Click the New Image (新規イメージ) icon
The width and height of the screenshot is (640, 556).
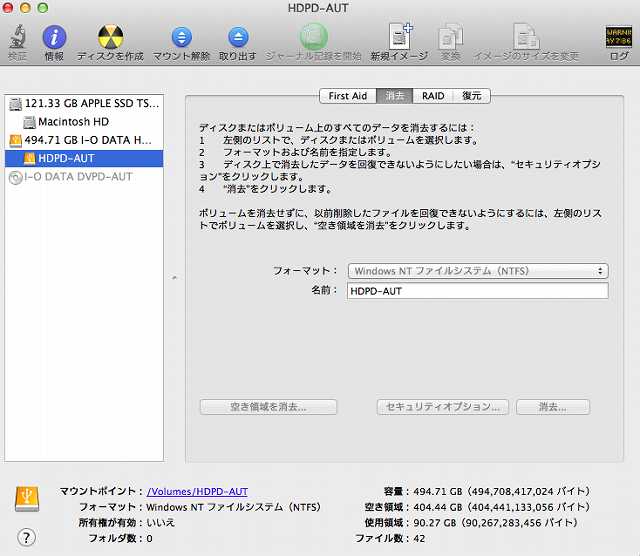point(399,37)
